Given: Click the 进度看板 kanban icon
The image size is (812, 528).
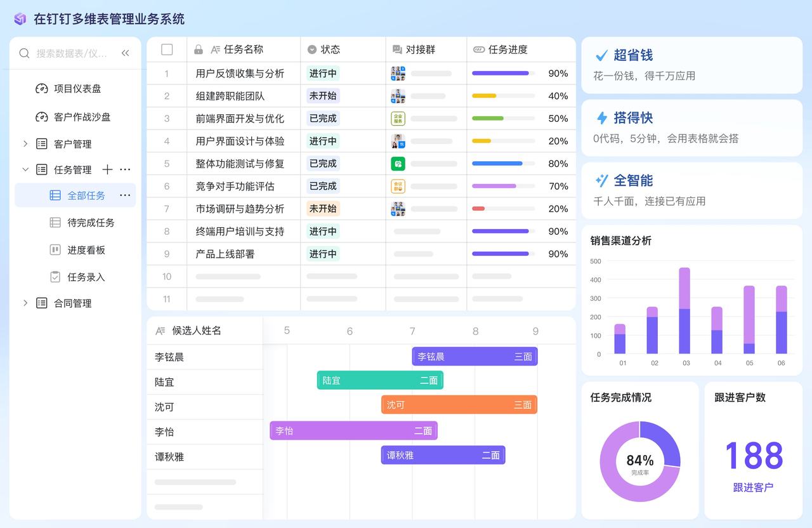Looking at the screenshot, I should tap(55, 250).
